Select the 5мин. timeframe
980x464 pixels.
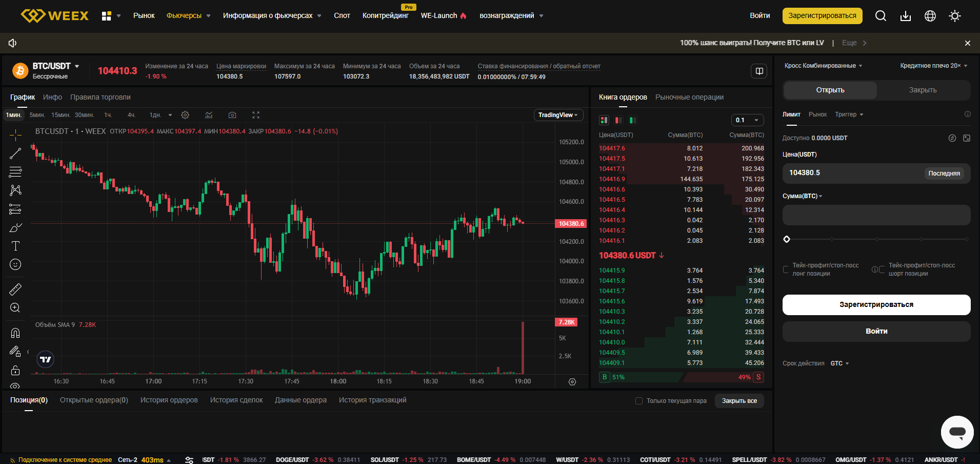click(x=37, y=115)
